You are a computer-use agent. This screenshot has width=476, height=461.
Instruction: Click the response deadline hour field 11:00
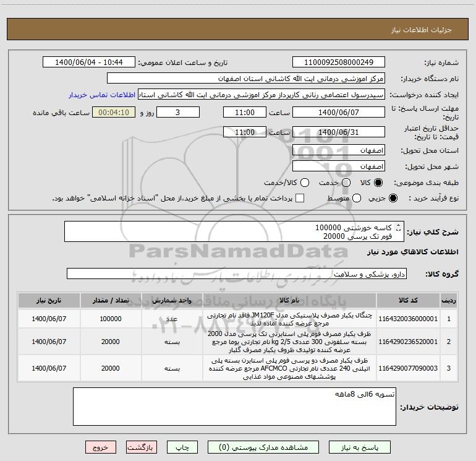coord(245,112)
